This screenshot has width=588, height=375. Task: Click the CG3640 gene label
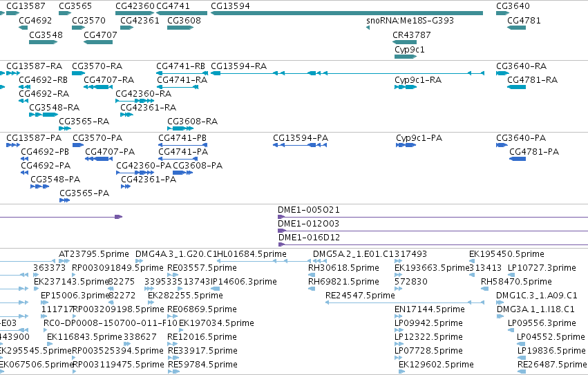[x=513, y=6]
